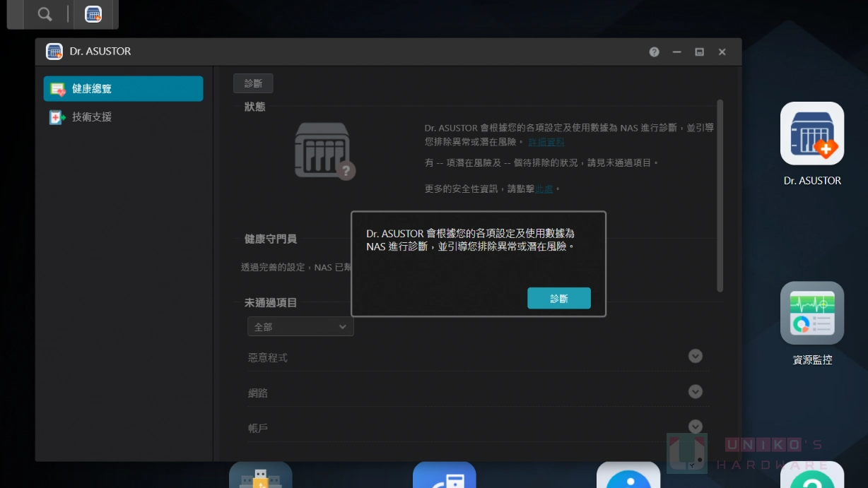The image size is (868, 488).
Task: Open the 全部 filter dropdown
Action: pos(300,326)
